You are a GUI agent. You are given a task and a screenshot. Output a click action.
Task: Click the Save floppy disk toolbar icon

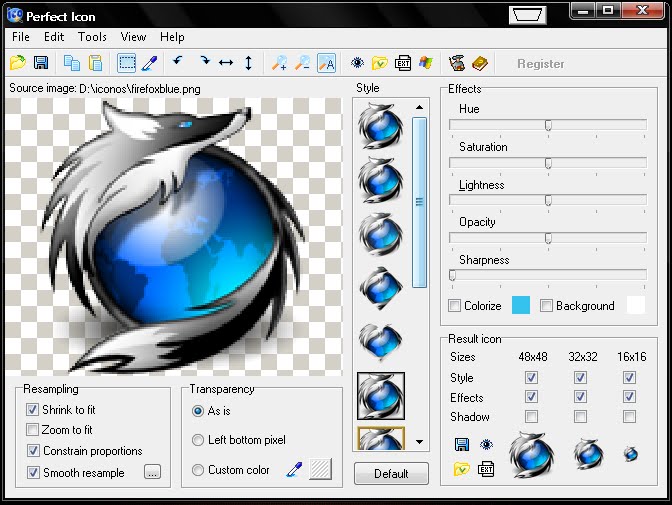41,63
